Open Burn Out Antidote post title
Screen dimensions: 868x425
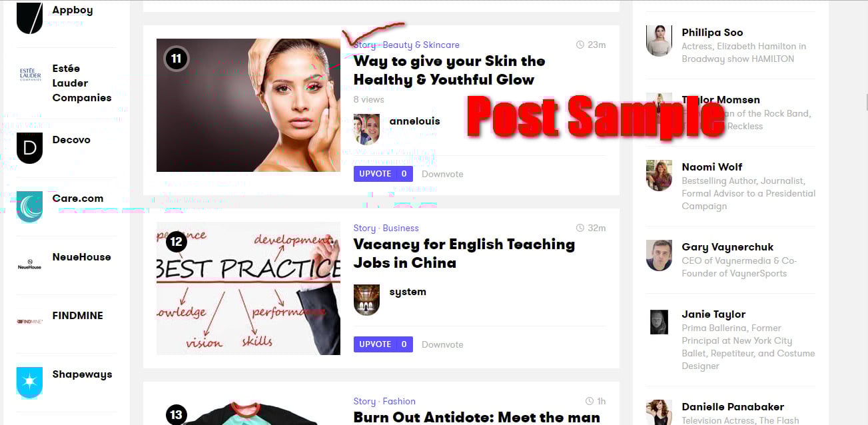pyautogui.click(x=477, y=417)
